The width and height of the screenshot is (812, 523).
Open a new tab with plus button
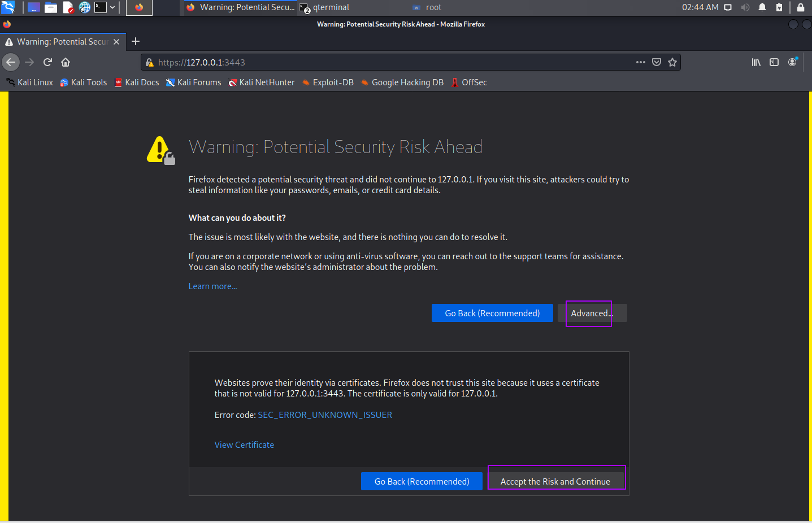tap(136, 41)
